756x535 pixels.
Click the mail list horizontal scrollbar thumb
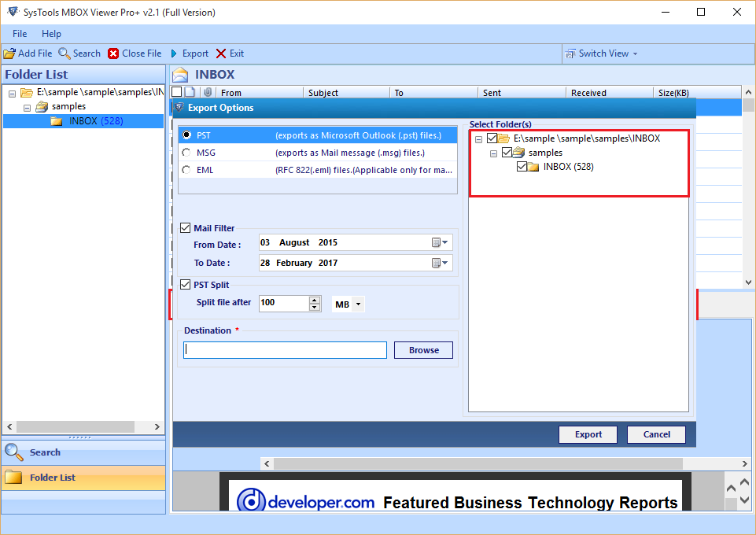(478, 463)
